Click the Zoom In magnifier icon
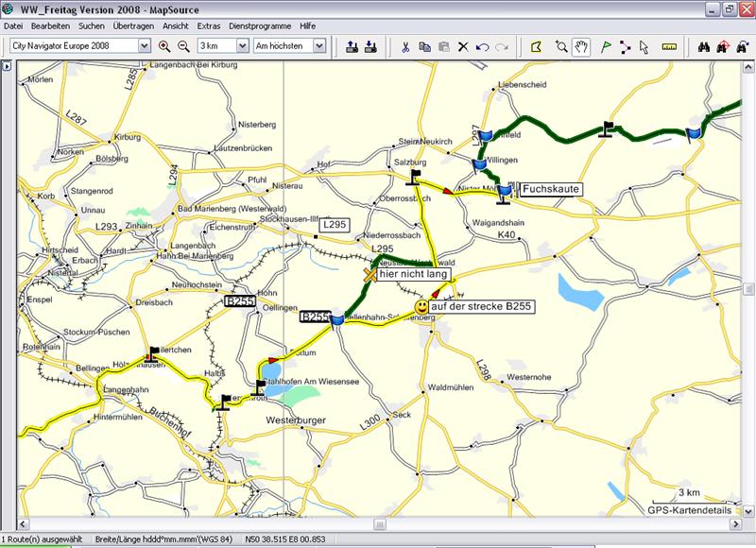This screenshot has width=756, height=548. [164, 46]
